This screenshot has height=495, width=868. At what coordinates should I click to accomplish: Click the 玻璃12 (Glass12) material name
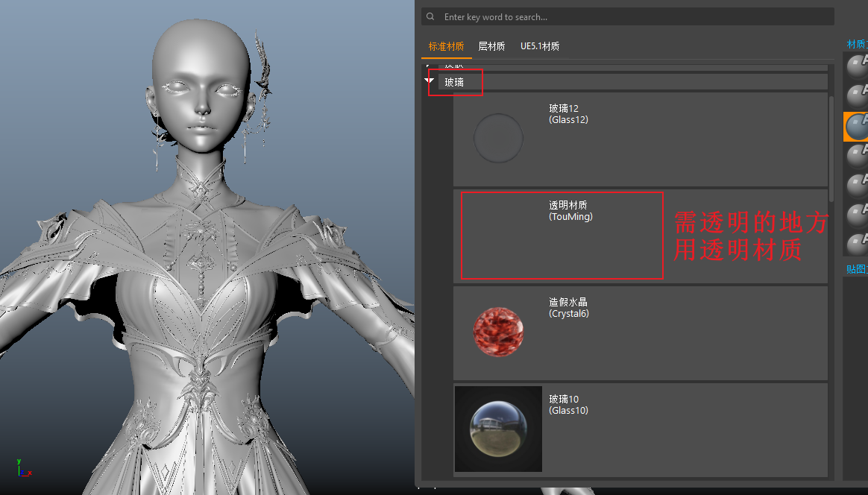click(x=568, y=114)
